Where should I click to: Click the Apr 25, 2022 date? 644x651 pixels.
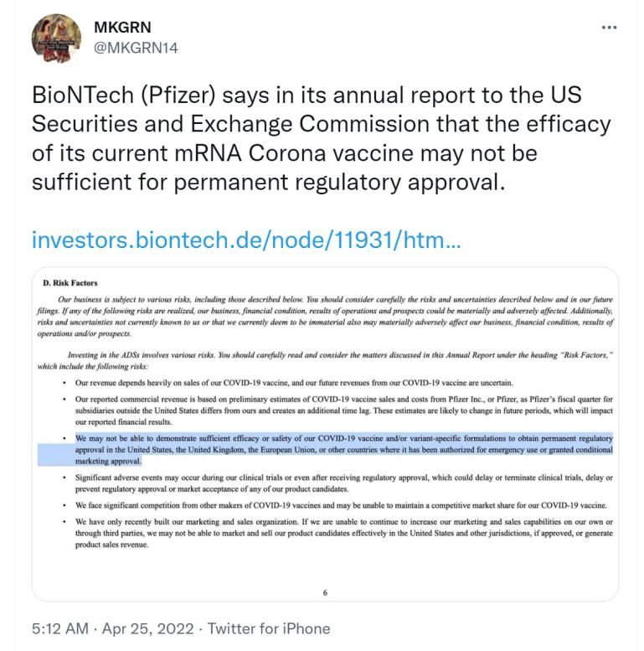click(x=148, y=628)
